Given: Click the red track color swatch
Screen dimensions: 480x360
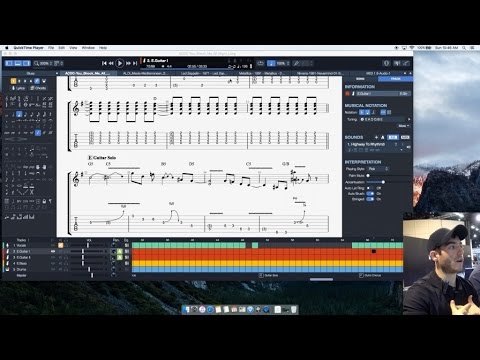Looking at the screenshot, I should (x=347, y=94).
